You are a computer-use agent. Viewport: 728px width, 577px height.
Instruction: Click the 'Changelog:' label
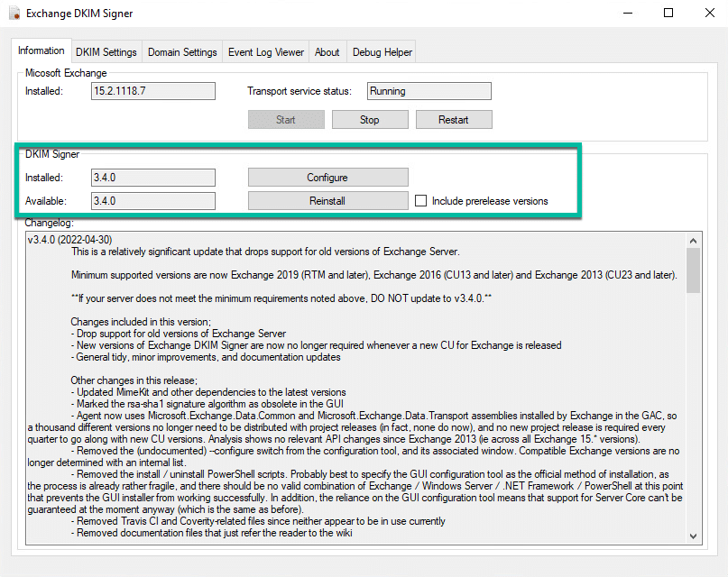coord(50,223)
